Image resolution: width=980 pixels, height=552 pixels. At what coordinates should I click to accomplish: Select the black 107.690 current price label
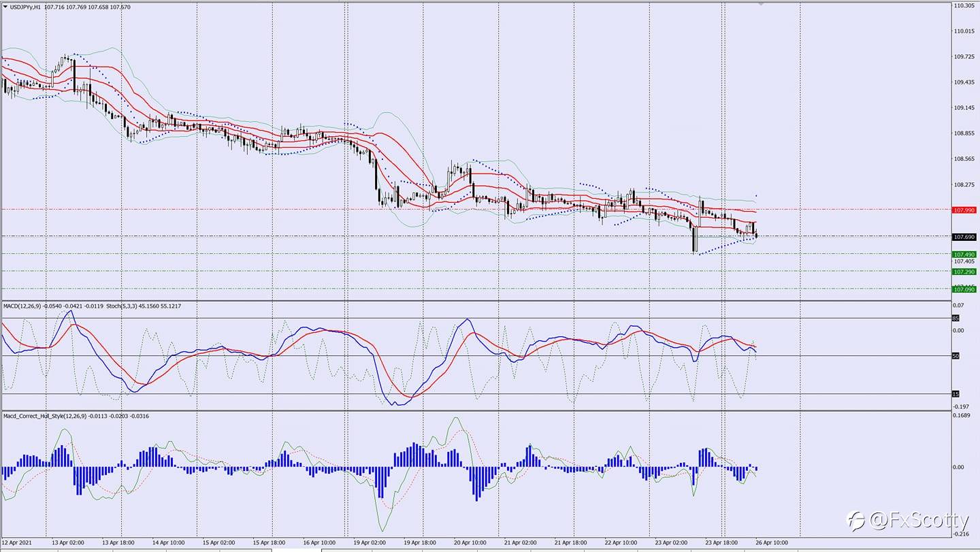pos(964,237)
